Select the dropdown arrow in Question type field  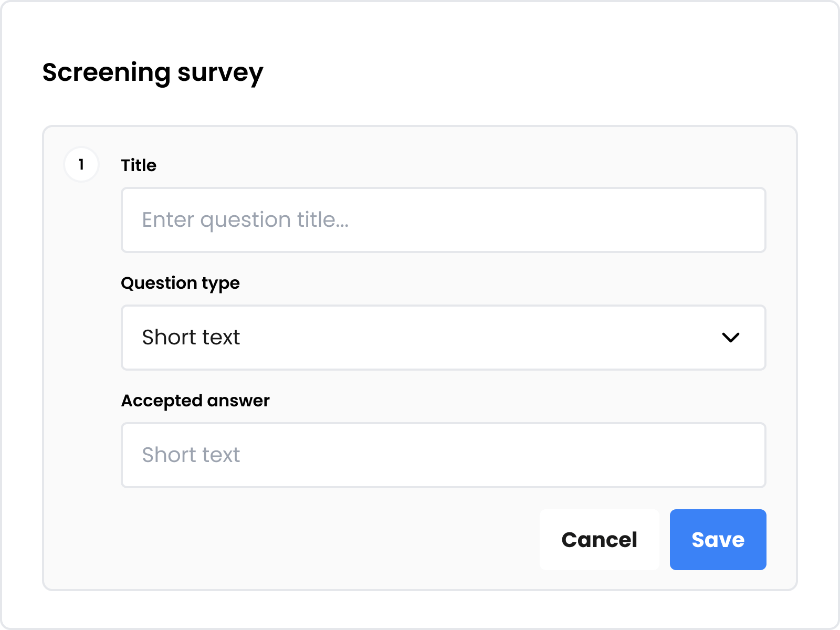point(731,339)
